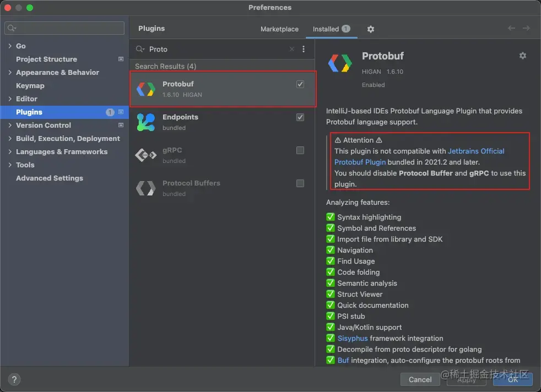This screenshot has height=392, width=541.
Task: Click the Apply button
Action: click(467, 379)
